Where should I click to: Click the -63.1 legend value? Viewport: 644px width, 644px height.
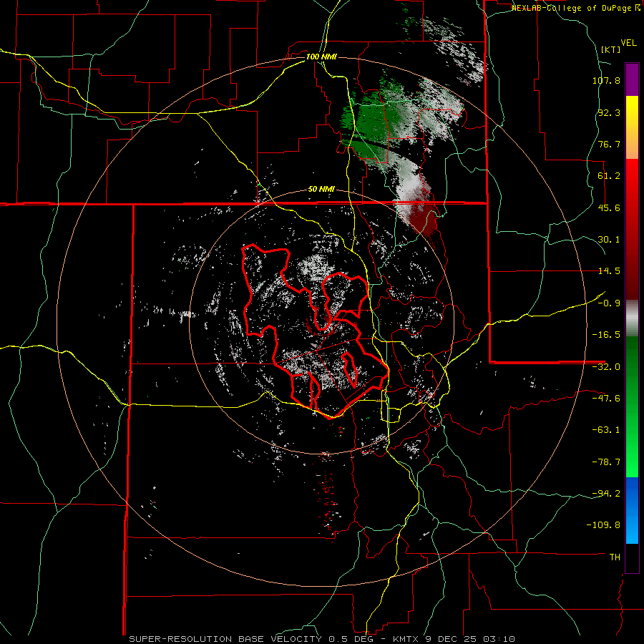click(x=606, y=430)
